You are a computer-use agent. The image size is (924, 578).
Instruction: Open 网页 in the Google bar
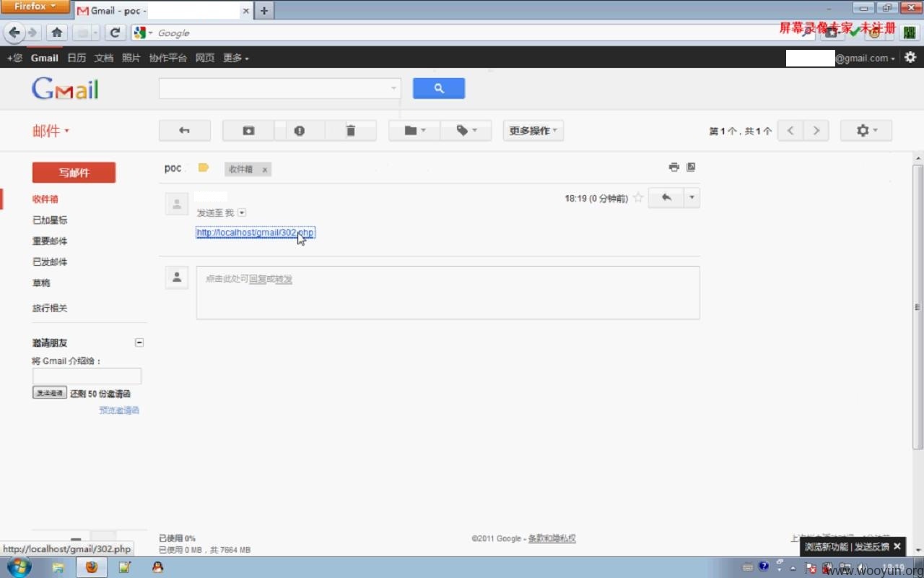(205, 58)
